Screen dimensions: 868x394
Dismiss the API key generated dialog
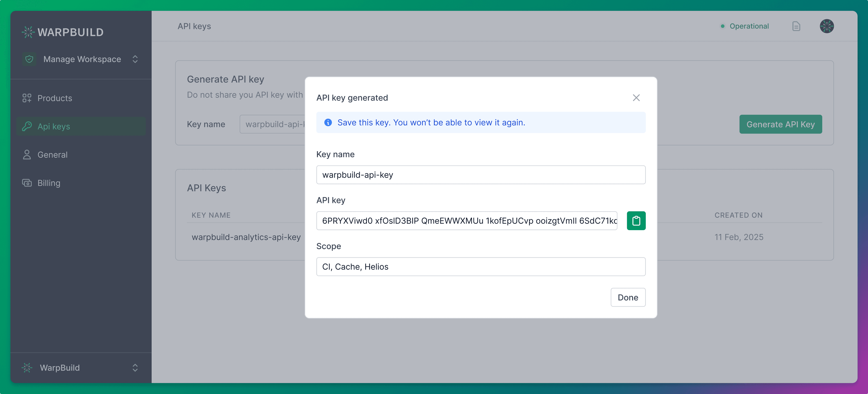click(636, 98)
